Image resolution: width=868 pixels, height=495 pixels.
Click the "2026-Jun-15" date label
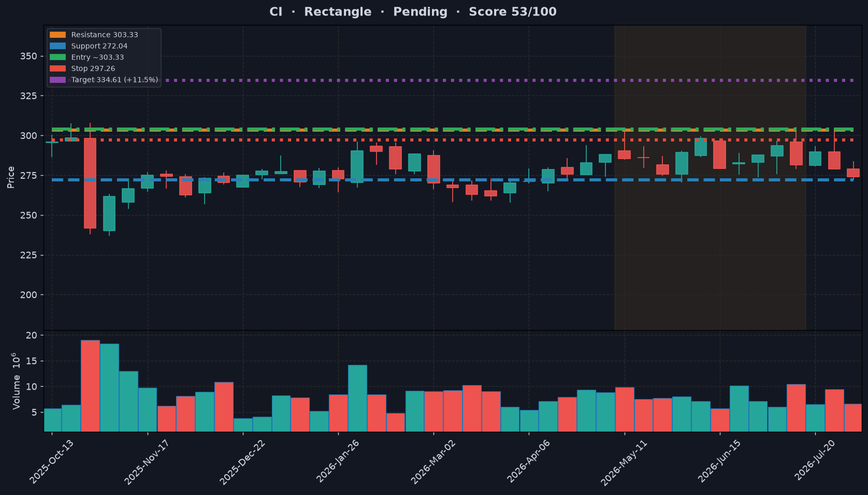click(720, 461)
